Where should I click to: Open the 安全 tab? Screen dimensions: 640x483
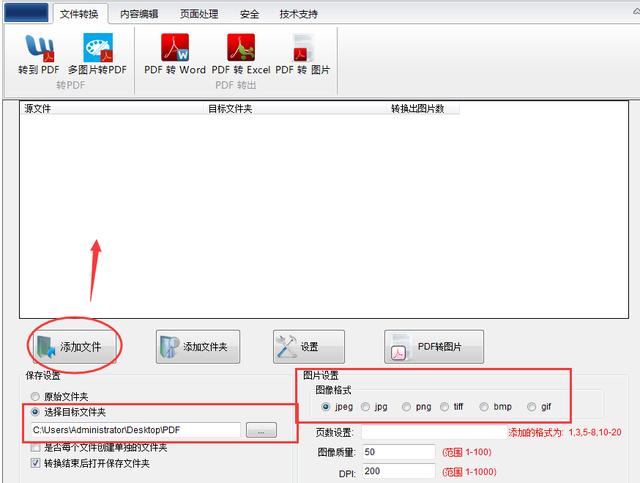[x=249, y=14]
